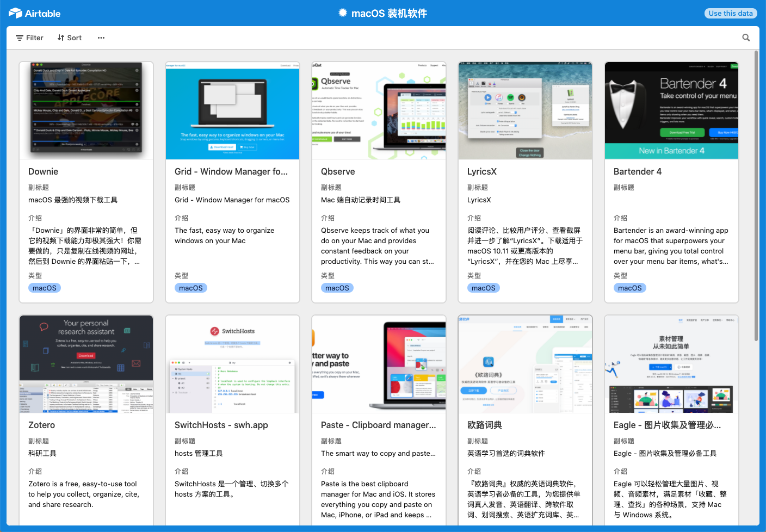Image resolution: width=766 pixels, height=532 pixels.
Task: Open the Downie card thumbnail
Action: coord(86,110)
